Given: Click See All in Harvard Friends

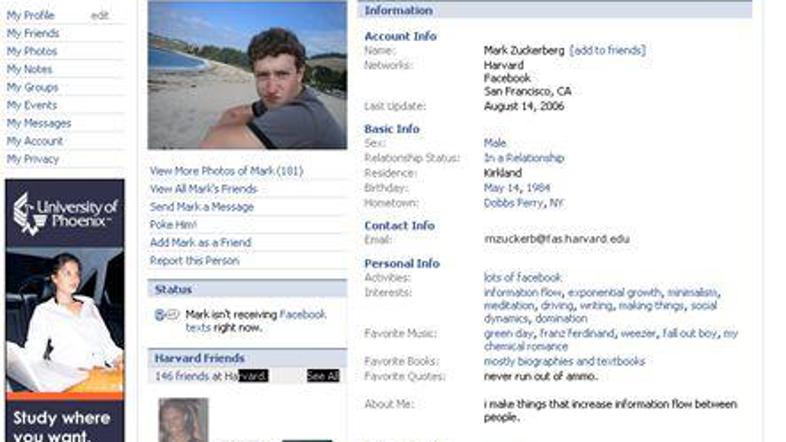Looking at the screenshot, I should pos(323,376).
